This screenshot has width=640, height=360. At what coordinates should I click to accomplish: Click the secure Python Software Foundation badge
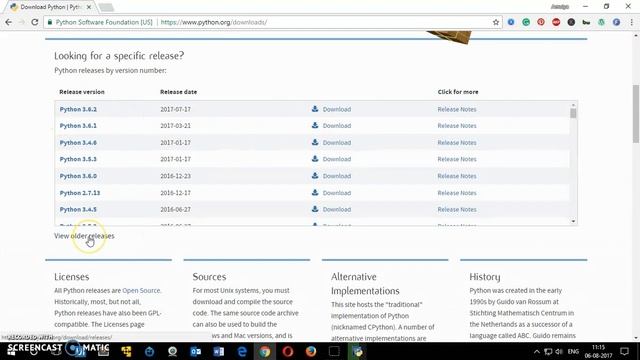point(100,22)
